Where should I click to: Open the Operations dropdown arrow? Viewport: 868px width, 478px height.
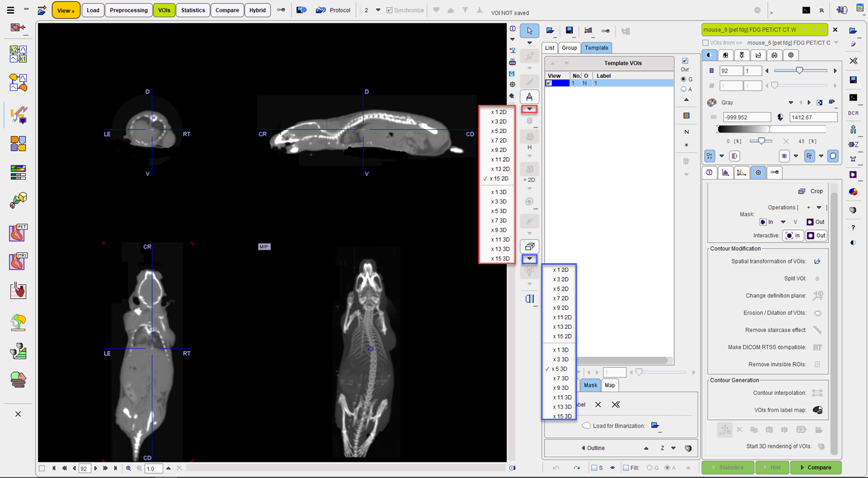819,207
